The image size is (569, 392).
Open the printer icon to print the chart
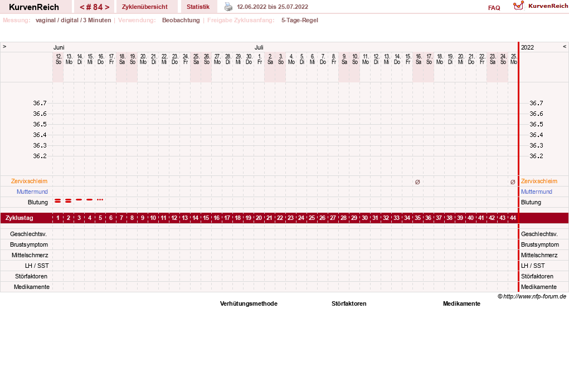point(228,7)
